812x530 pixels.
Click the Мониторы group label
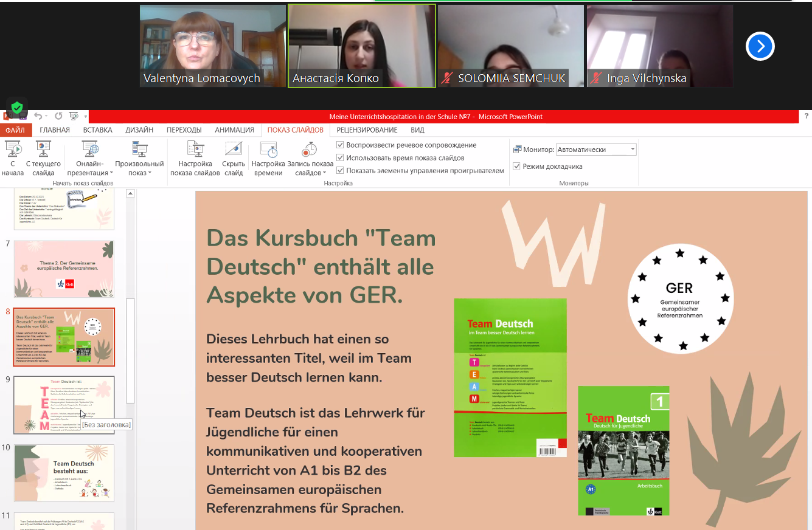click(574, 183)
